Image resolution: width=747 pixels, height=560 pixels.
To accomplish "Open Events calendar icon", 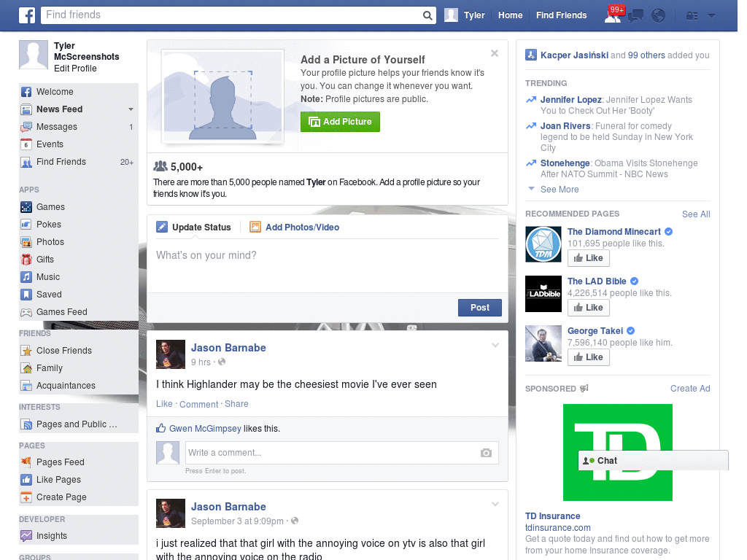I will click(26, 144).
